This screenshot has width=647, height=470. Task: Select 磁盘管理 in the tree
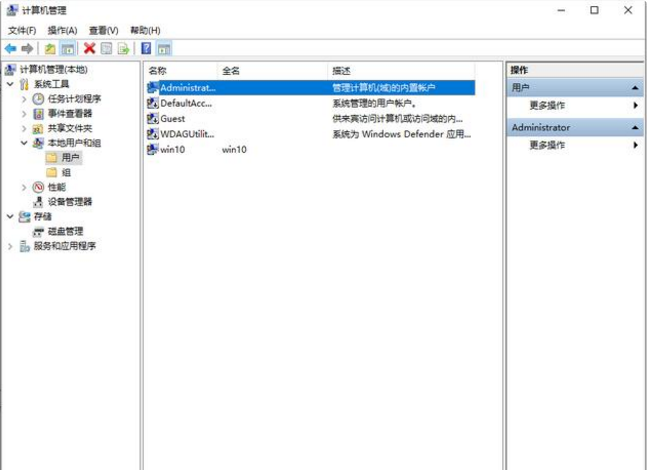[x=66, y=231]
